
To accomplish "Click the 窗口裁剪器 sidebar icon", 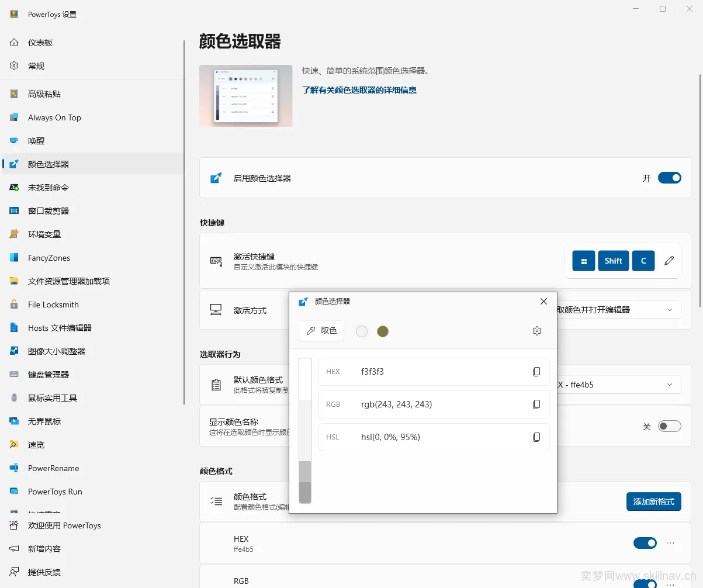I will 14,211.
